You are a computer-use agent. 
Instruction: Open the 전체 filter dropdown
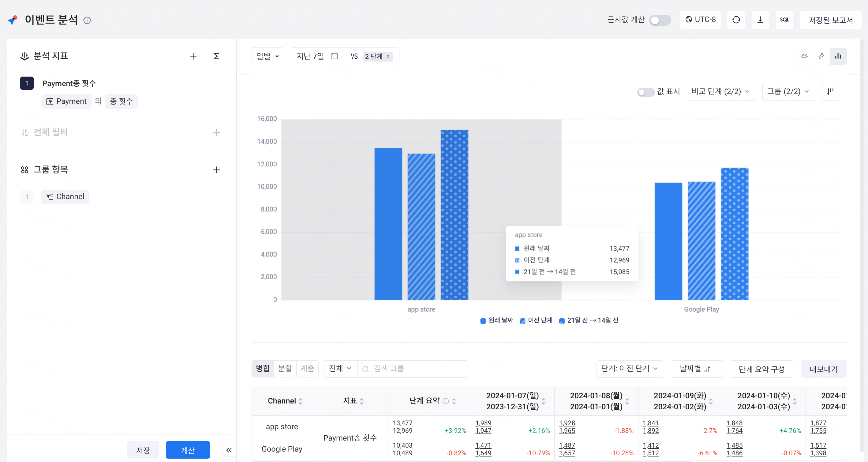click(340, 369)
